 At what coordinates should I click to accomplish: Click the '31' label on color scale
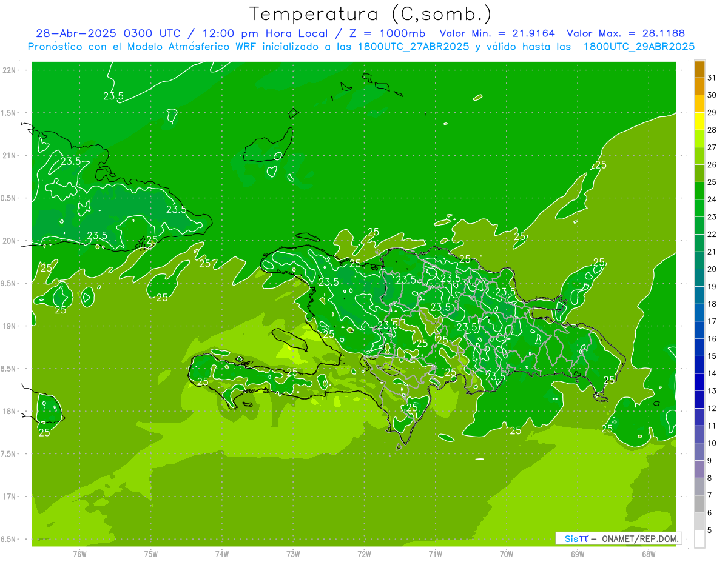point(712,78)
